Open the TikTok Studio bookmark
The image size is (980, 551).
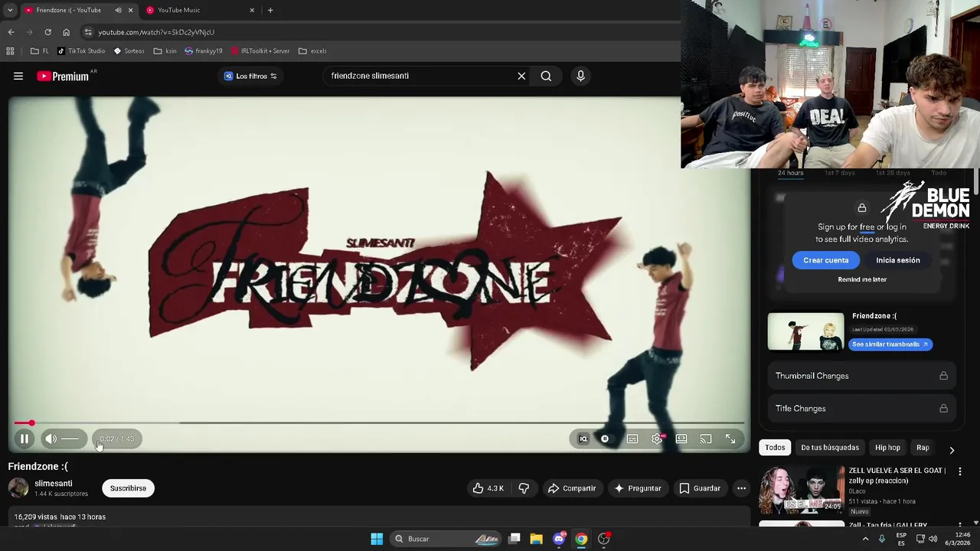[81, 51]
